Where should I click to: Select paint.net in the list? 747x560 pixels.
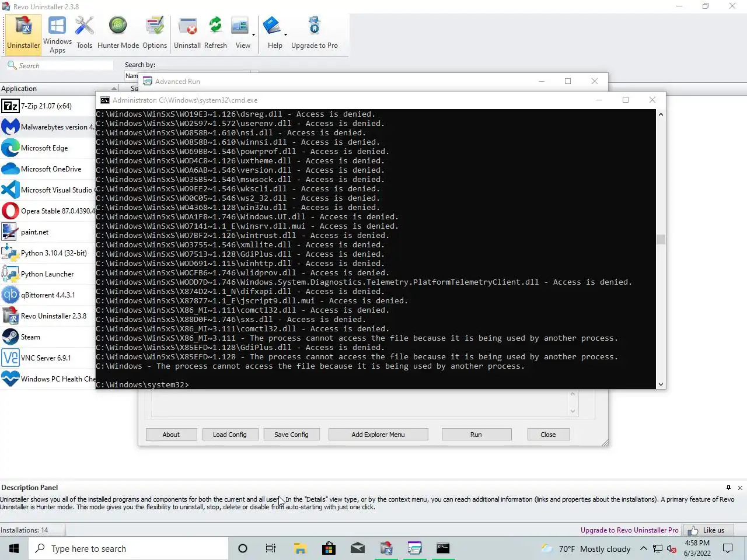tap(48, 232)
